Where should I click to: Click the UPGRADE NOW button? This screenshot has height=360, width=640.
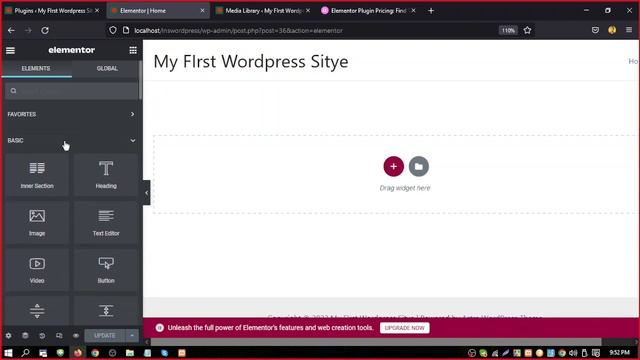[404, 328]
